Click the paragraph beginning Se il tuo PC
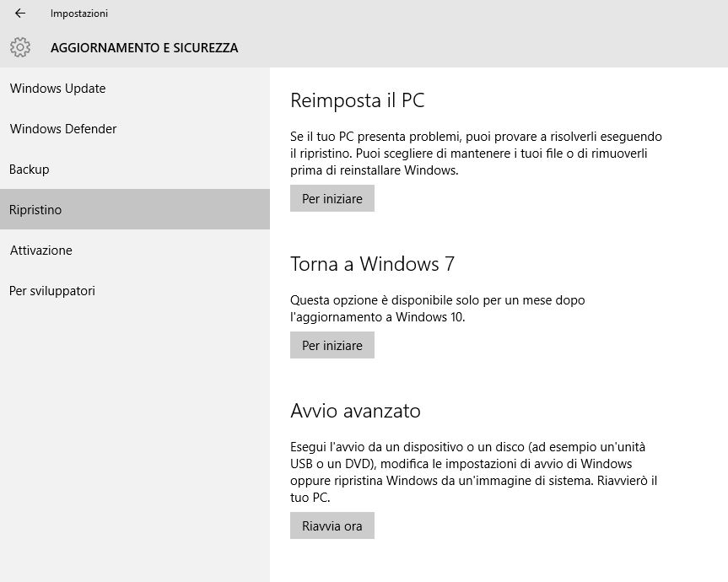This screenshot has width=728, height=582. coord(476,154)
